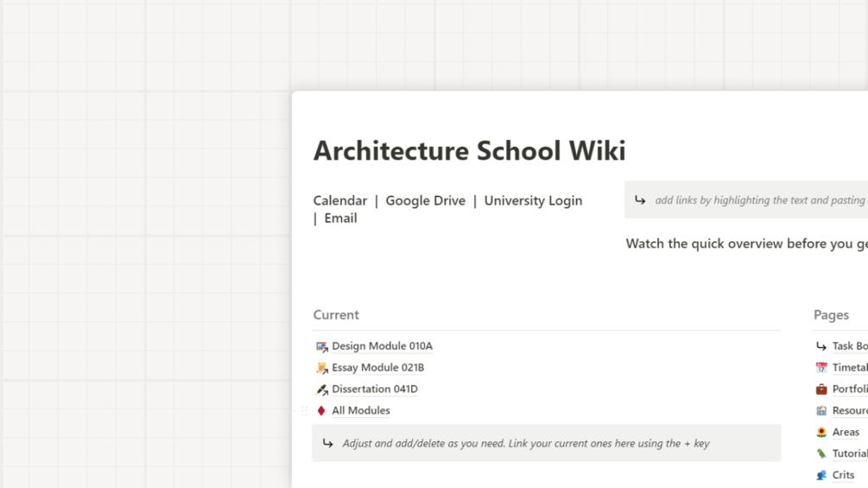Click the red diamond All Modules icon
This screenshot has width=868, height=488.
click(321, 411)
